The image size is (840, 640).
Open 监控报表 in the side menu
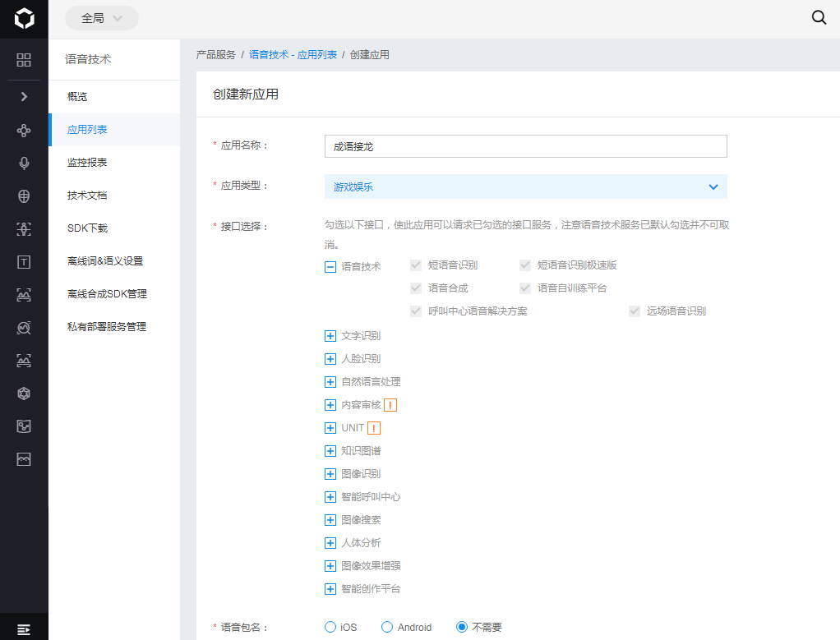pos(114,163)
